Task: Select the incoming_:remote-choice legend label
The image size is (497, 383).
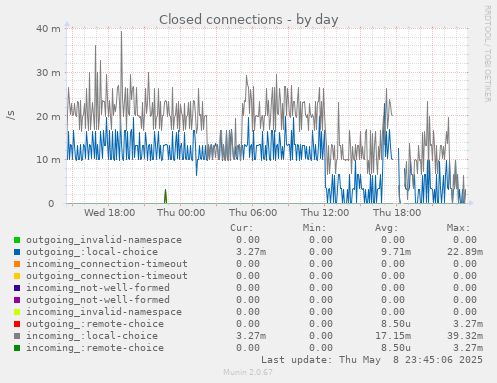Action: [95, 348]
